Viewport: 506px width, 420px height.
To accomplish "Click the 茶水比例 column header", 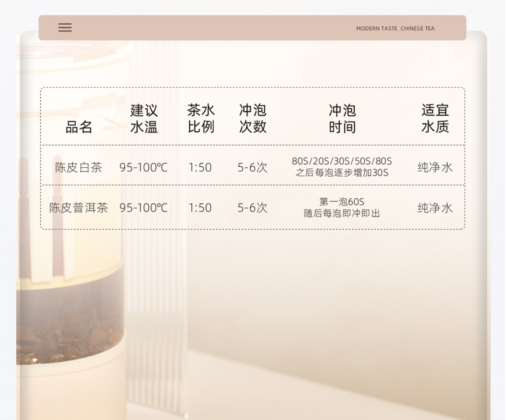I will click(x=201, y=119).
